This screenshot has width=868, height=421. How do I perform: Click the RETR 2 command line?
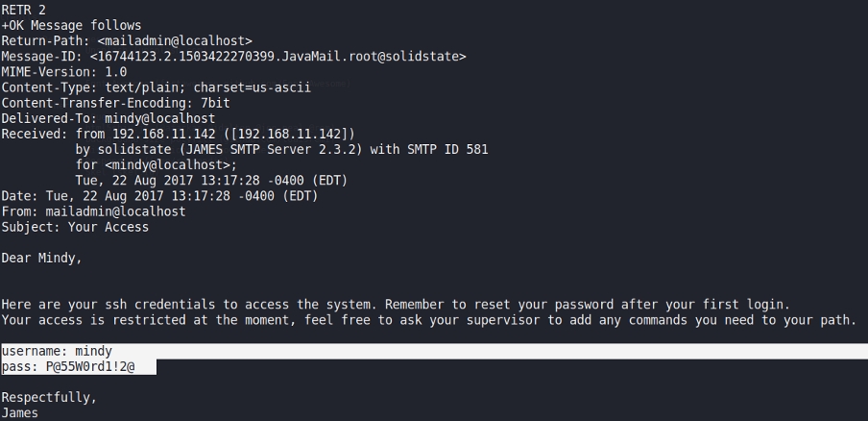tap(21, 10)
